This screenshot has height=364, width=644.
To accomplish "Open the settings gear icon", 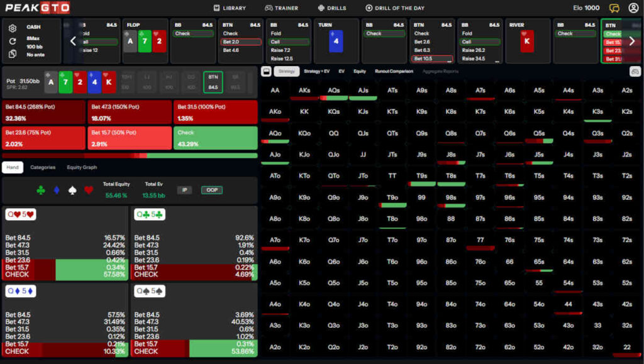I will pos(13,28).
